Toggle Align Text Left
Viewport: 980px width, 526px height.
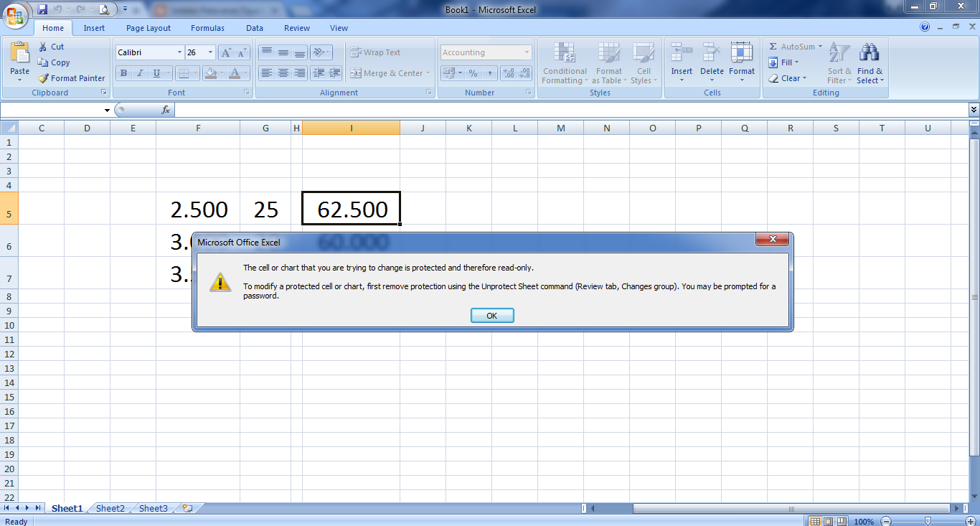266,73
